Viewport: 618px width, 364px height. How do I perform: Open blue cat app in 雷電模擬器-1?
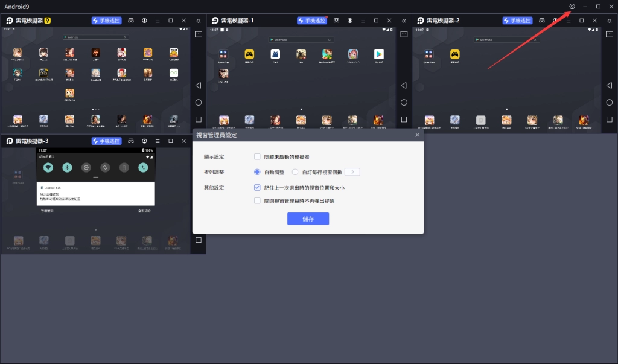(x=275, y=54)
